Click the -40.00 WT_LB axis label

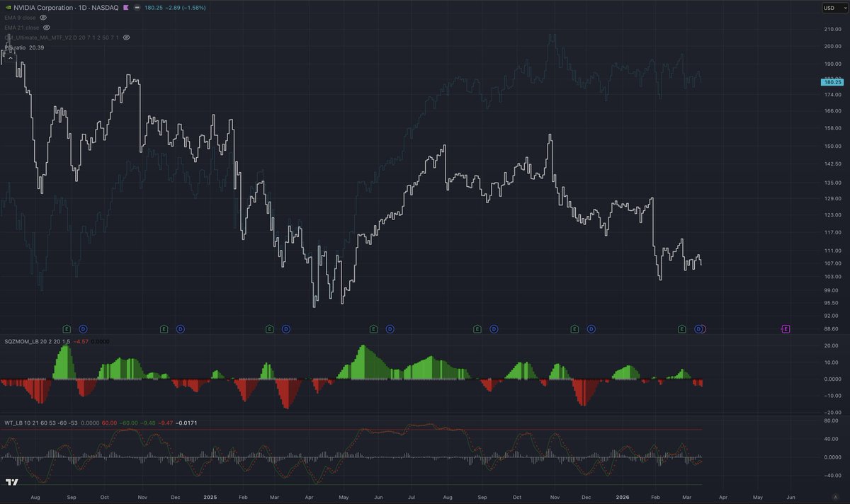coord(832,476)
